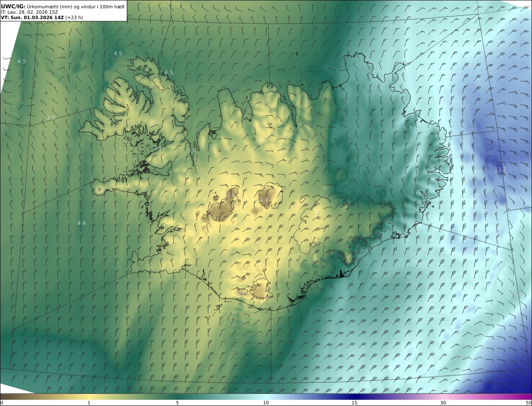Click the 2.9 value west of the Westfjords

pos(51,118)
